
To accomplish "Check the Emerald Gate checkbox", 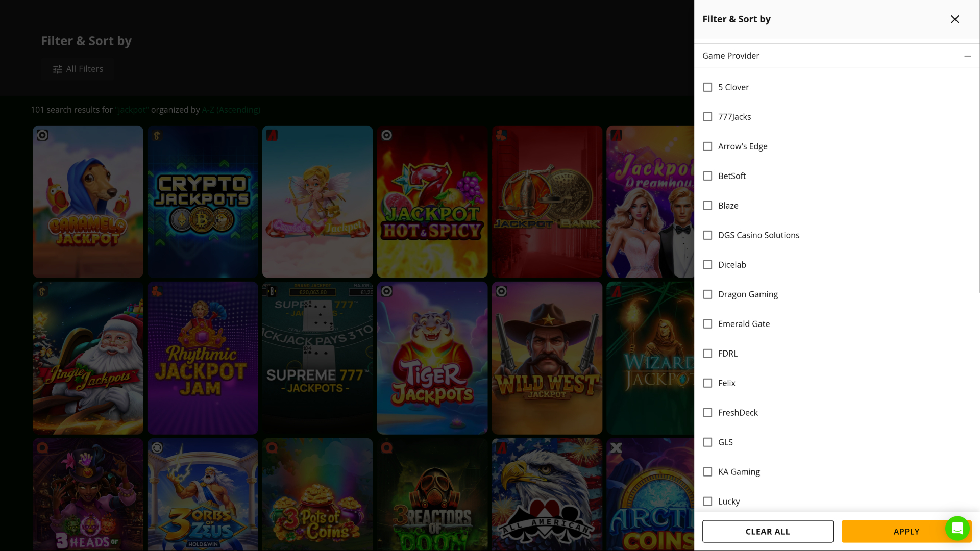I will pyautogui.click(x=707, y=324).
